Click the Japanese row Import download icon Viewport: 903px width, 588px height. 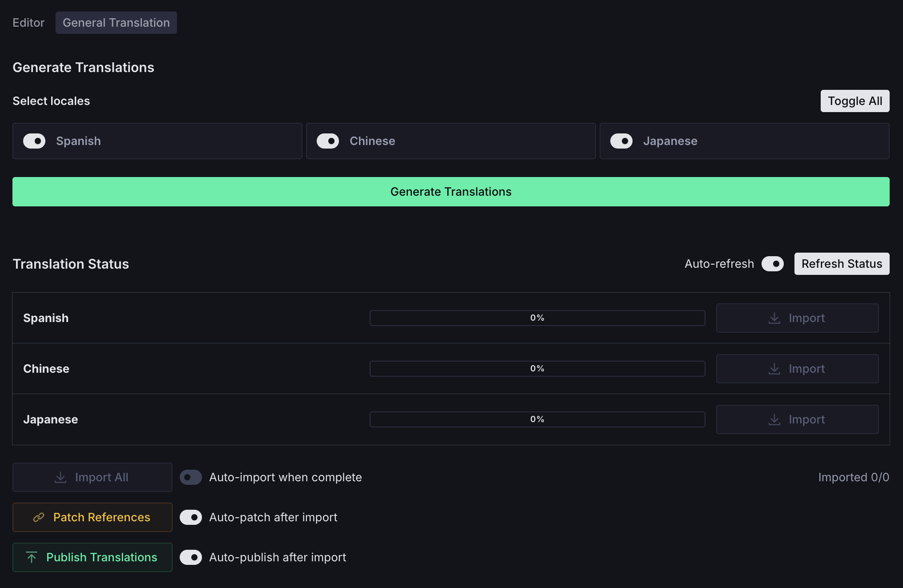[x=774, y=419]
